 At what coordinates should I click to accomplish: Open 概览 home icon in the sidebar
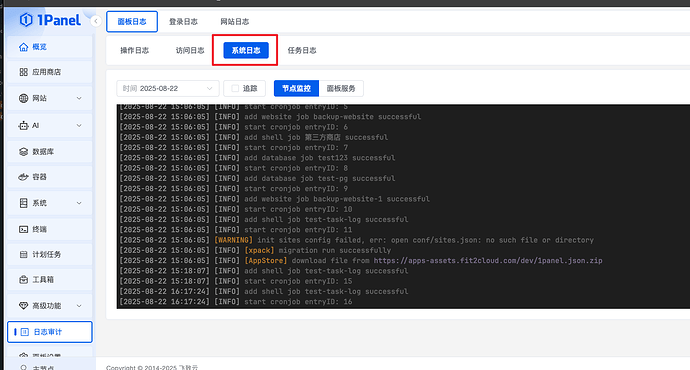coord(23,47)
